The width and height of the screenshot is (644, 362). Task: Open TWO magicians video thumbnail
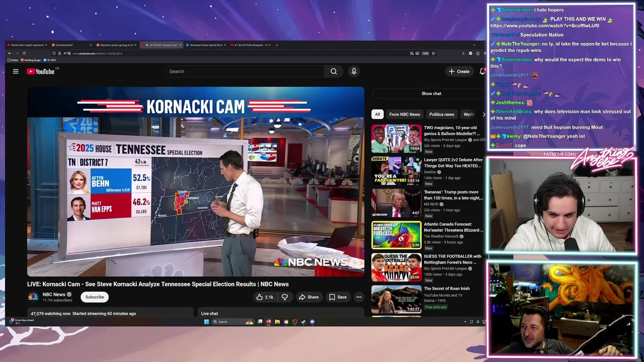396,138
